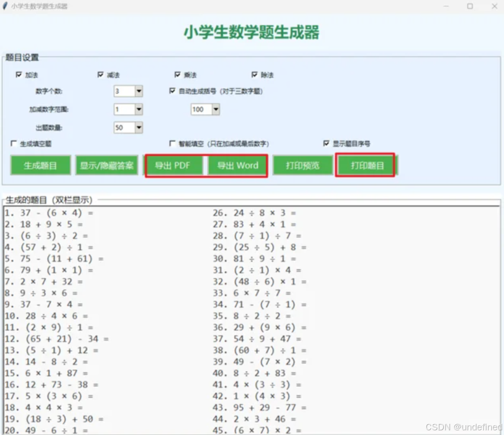The height and width of the screenshot is (435, 504).
Task: Click the app icon in the title bar
Action: 6,6
